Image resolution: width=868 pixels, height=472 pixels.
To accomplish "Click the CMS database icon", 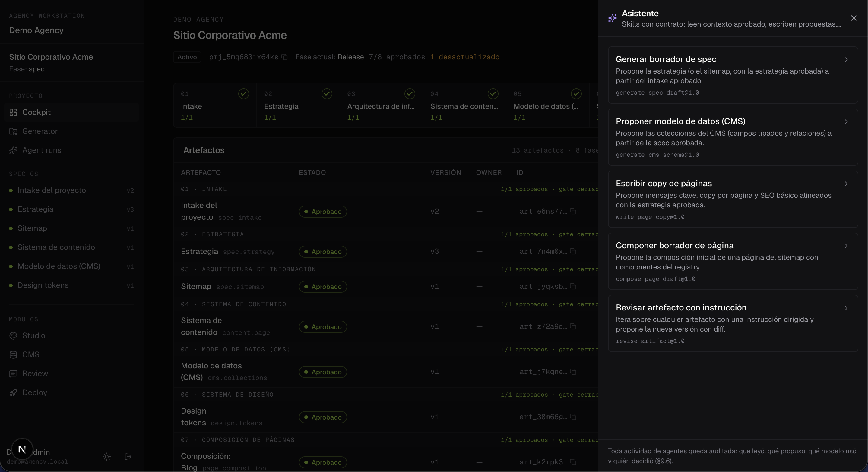I will tap(13, 355).
